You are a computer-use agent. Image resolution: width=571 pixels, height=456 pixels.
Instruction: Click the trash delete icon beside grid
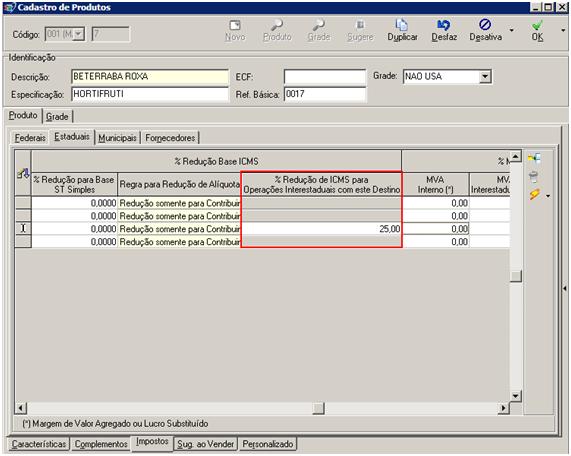533,177
